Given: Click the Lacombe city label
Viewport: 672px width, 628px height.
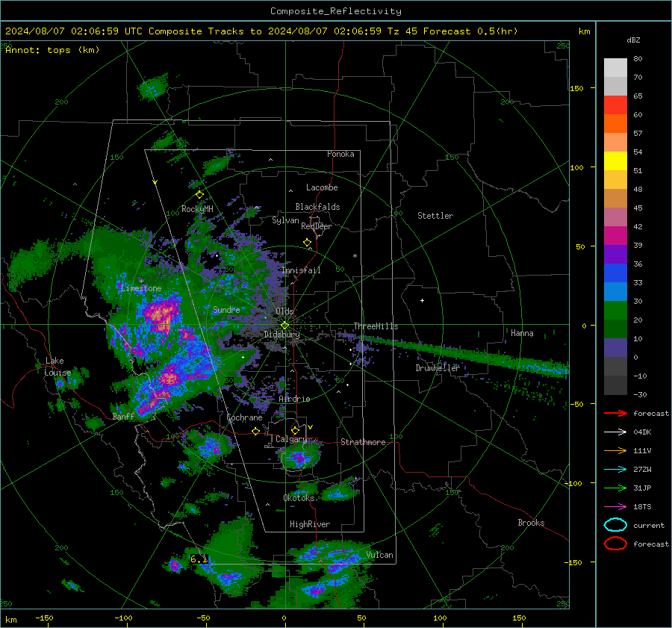Looking at the screenshot, I should [322, 187].
